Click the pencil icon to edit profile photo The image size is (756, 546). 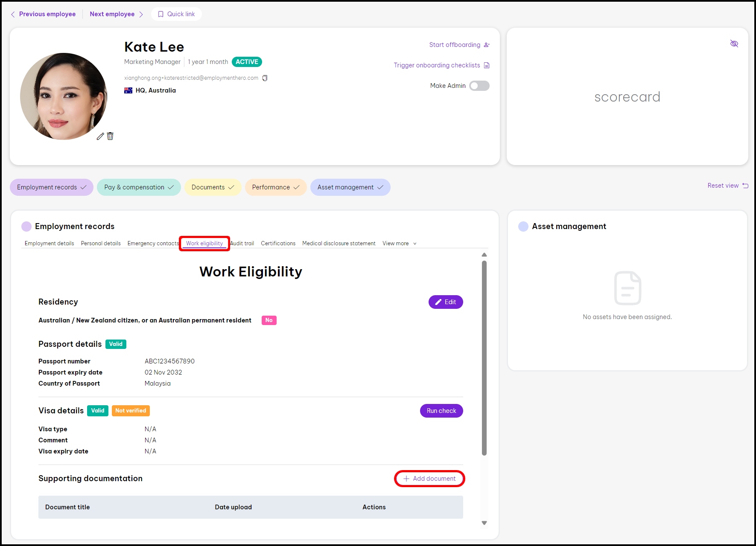click(x=100, y=136)
